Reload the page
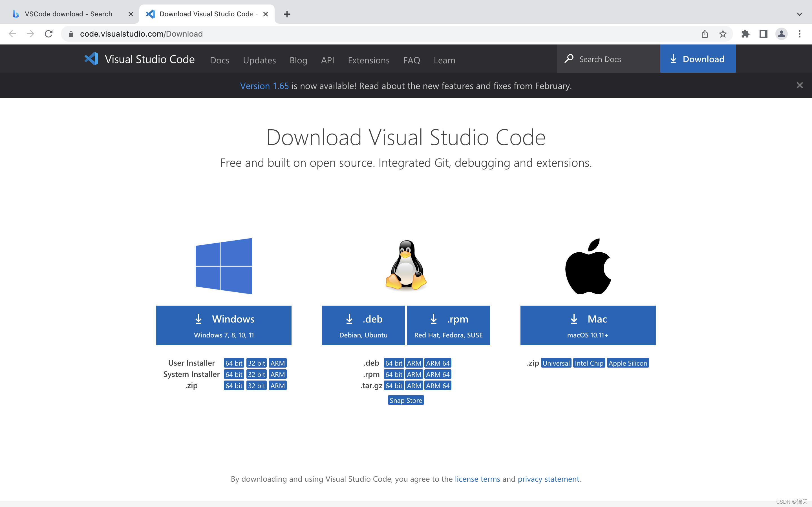The image size is (812, 507). (x=49, y=34)
